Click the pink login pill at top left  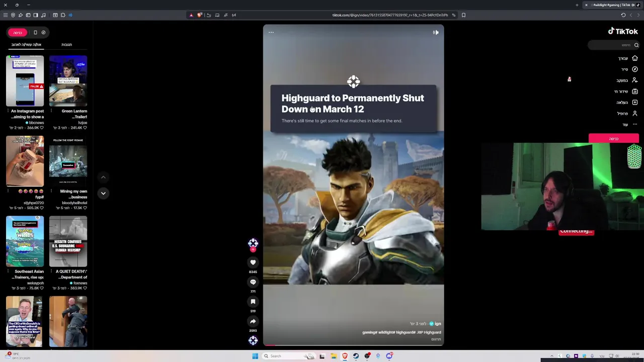(x=18, y=33)
